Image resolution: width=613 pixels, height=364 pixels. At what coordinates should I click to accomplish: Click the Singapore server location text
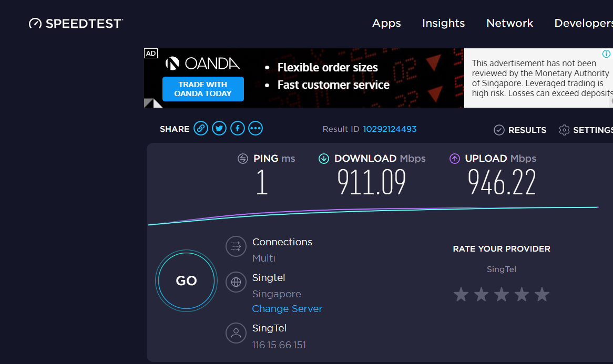(x=277, y=294)
